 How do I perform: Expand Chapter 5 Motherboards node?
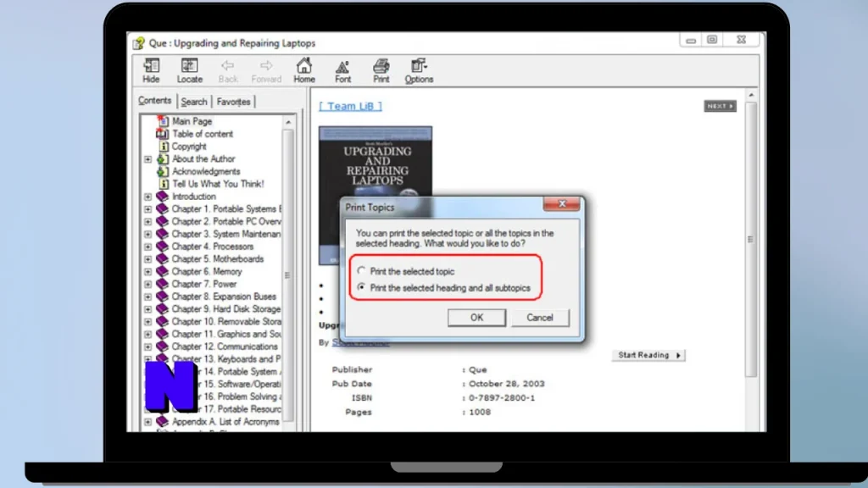(x=147, y=259)
